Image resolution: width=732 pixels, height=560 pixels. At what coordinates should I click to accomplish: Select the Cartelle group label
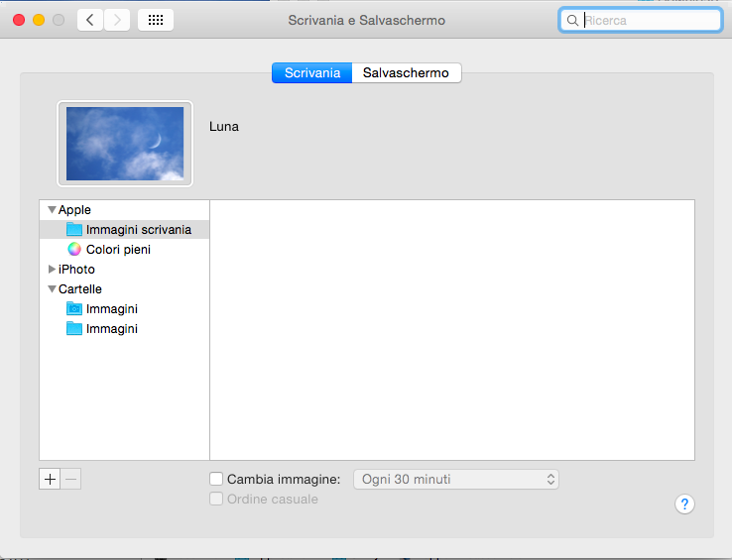(79, 289)
